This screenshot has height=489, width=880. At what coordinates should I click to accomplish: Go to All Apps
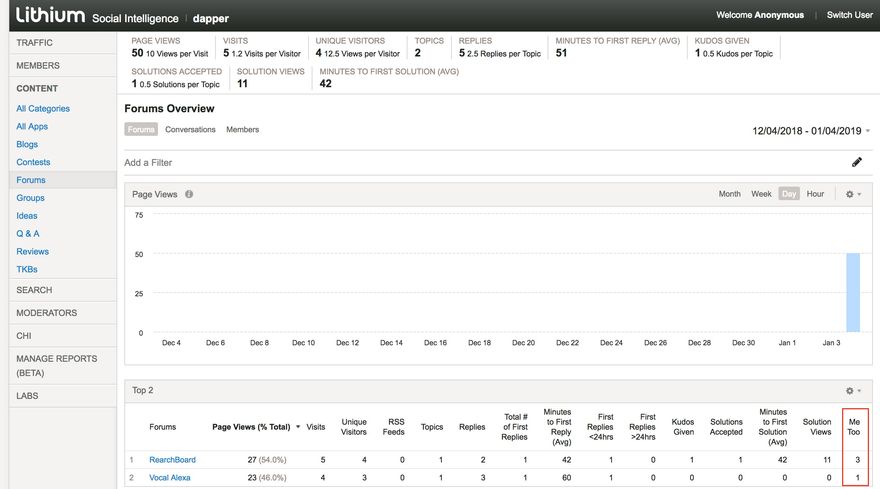[32, 126]
